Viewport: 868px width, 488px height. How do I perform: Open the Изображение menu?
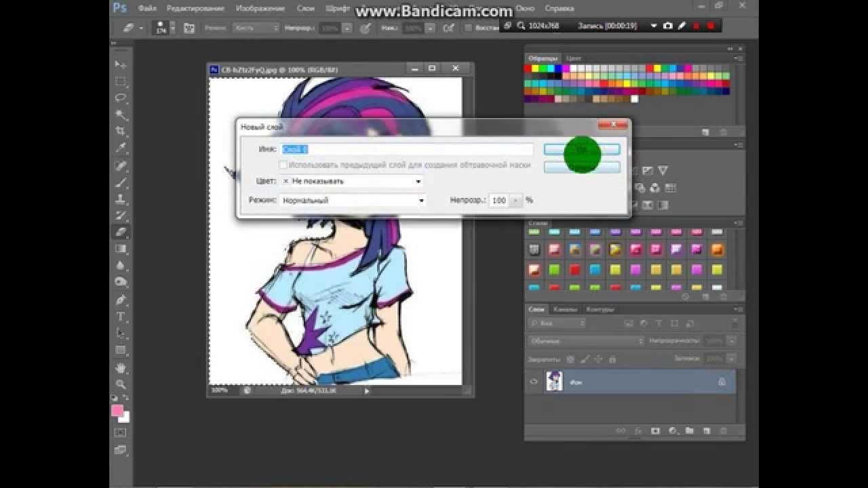[x=260, y=9]
